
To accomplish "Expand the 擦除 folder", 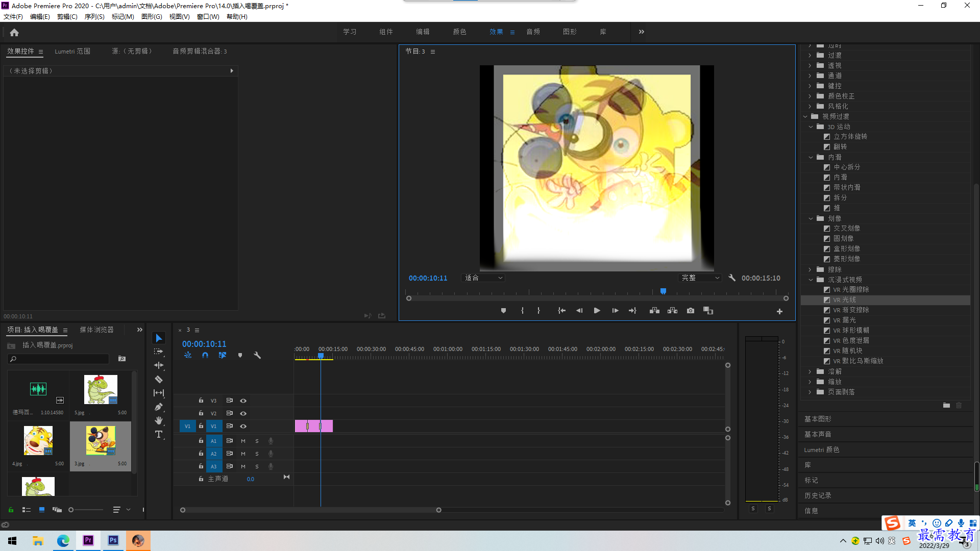I will (810, 269).
